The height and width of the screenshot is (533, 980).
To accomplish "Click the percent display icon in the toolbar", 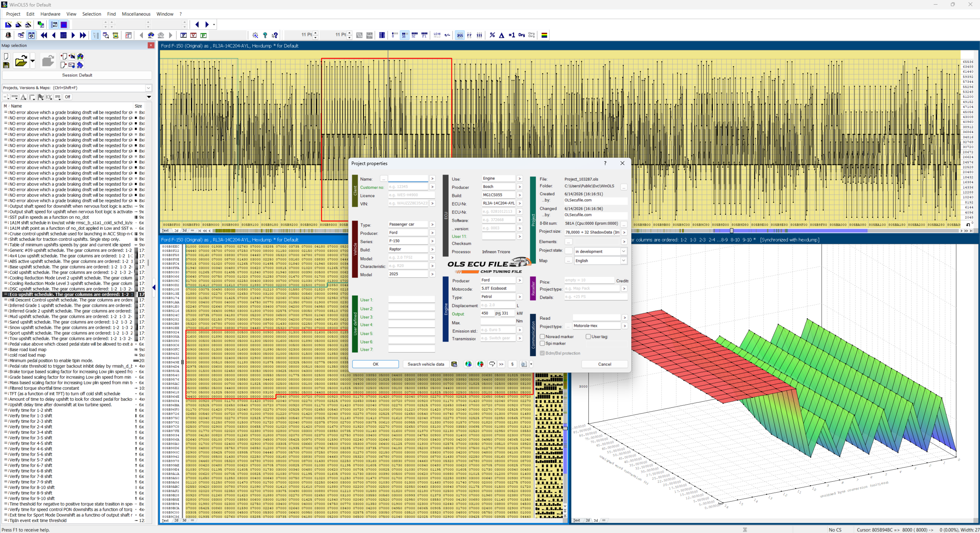I will click(x=492, y=35).
